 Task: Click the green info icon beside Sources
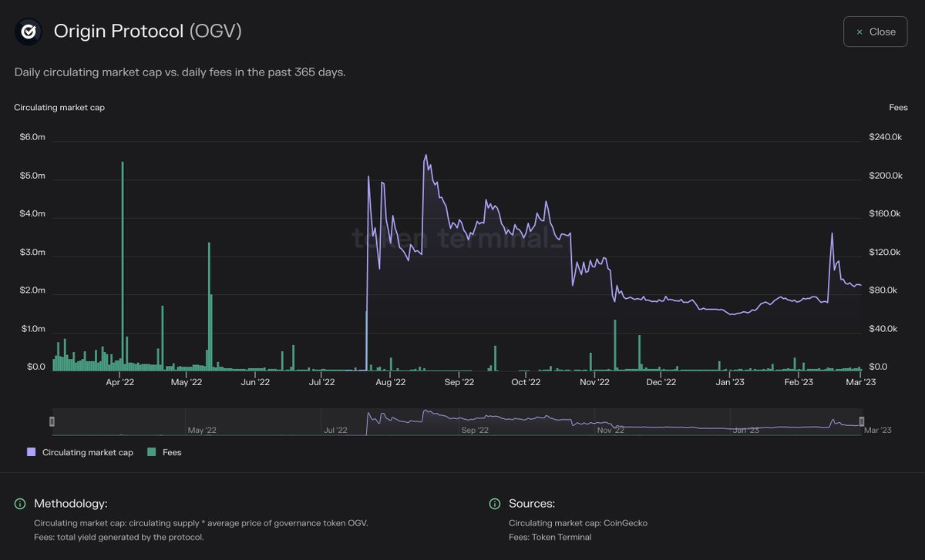[x=494, y=504]
